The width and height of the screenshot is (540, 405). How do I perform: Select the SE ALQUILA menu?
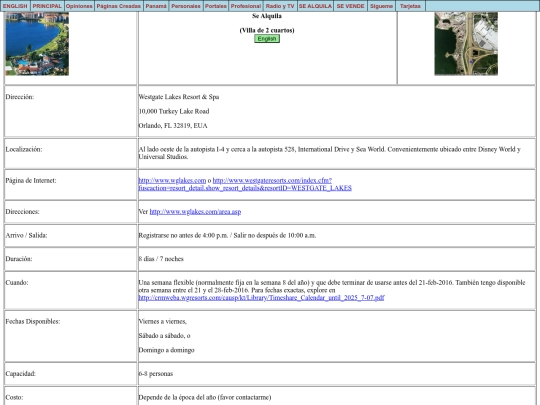point(315,6)
